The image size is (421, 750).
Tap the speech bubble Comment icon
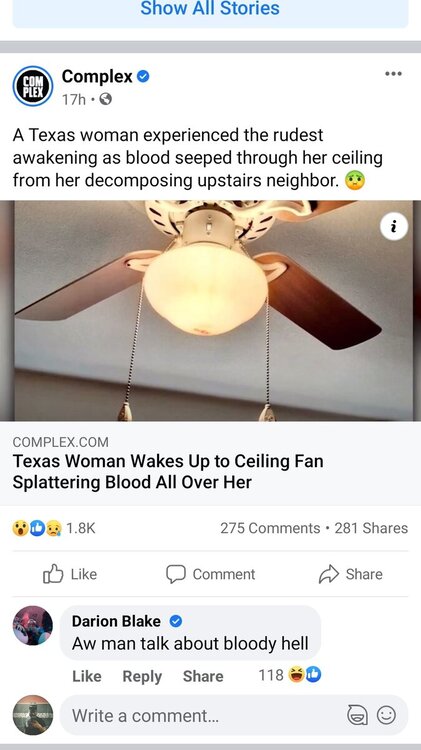pyautogui.click(x=176, y=574)
